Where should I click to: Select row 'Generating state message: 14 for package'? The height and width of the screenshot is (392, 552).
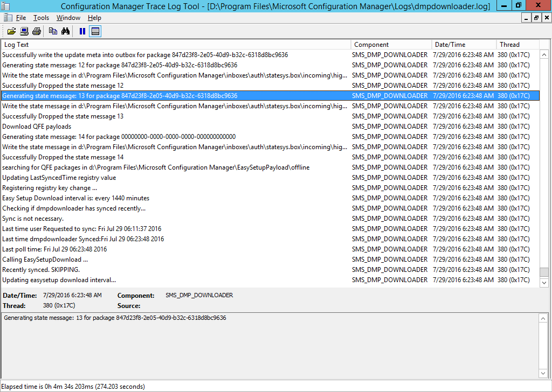tap(270, 136)
